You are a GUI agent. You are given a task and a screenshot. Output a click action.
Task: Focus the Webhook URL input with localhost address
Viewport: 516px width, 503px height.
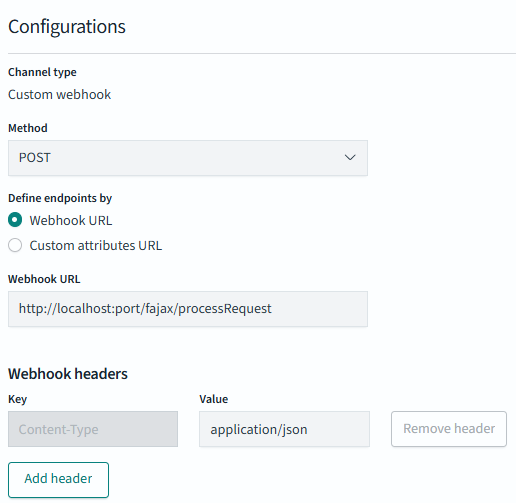(x=188, y=309)
